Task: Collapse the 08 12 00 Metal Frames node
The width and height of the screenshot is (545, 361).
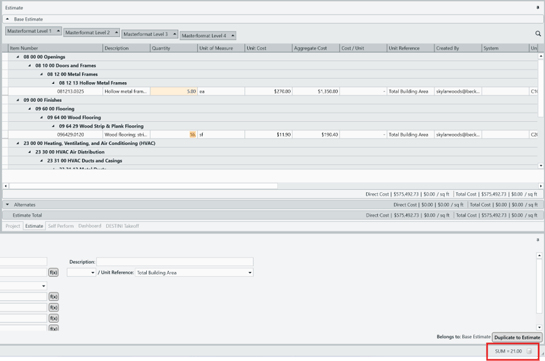Action: (41, 74)
